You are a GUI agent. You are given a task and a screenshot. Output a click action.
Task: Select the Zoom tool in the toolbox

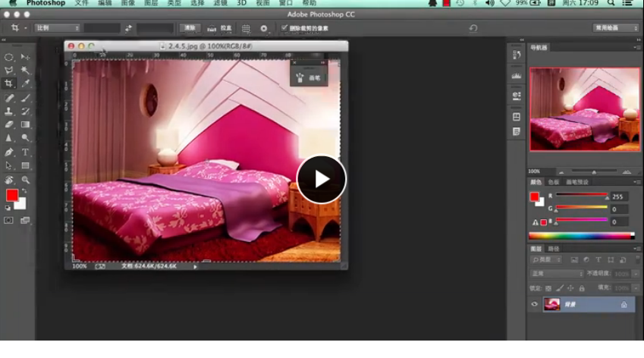click(26, 180)
